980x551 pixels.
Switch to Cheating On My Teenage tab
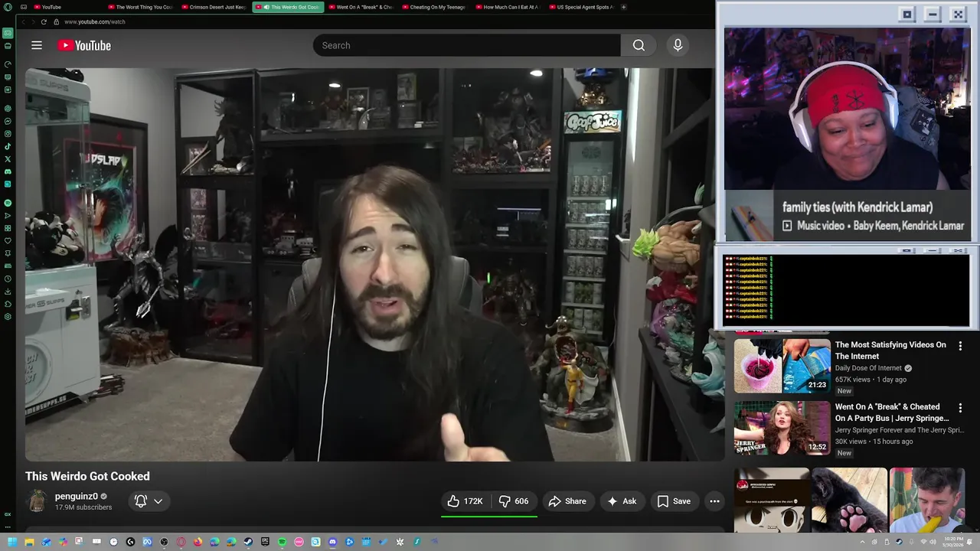point(433,7)
